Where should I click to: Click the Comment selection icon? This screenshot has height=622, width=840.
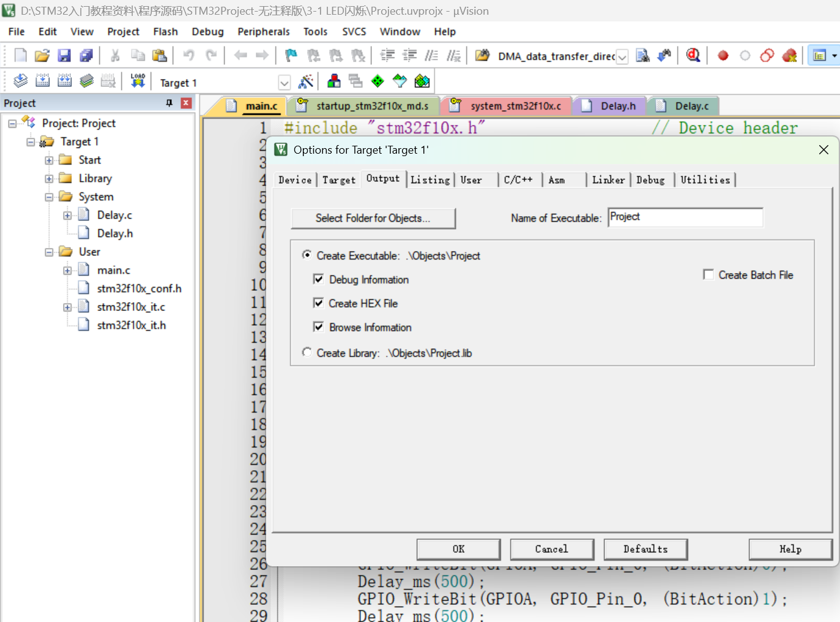pos(431,56)
